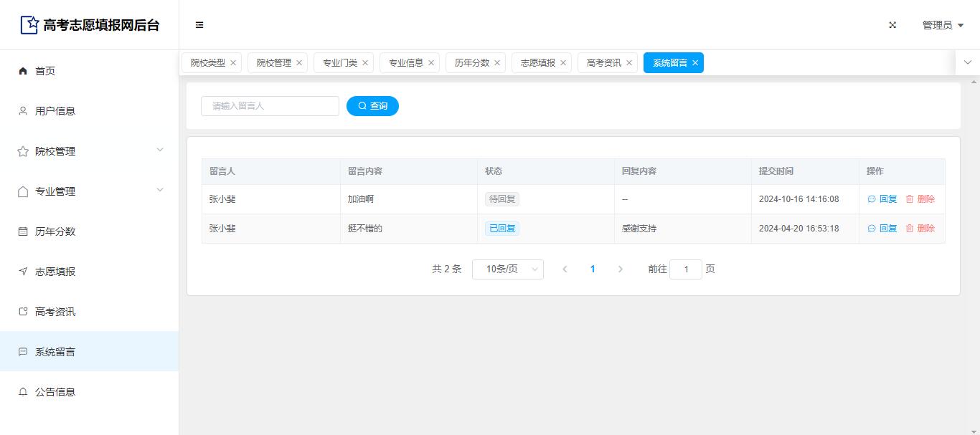Switch to the 高考资讯 tab
Screen dimensions: 980x435
pos(603,63)
